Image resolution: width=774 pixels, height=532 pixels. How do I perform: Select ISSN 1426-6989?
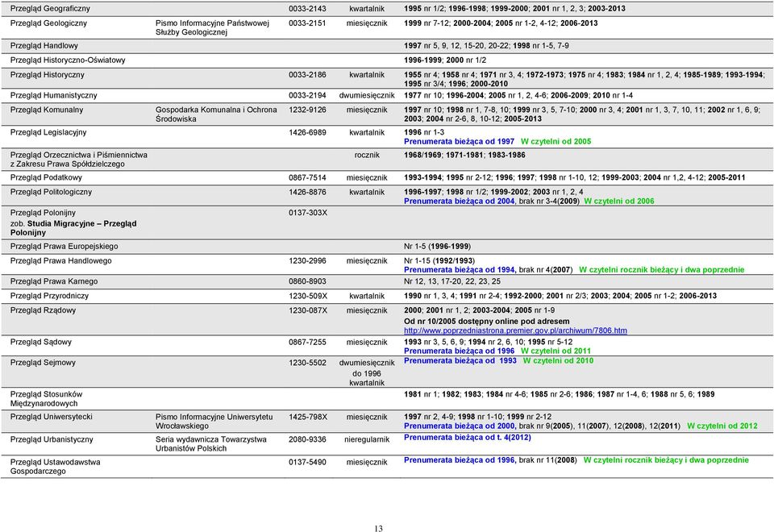(307, 132)
